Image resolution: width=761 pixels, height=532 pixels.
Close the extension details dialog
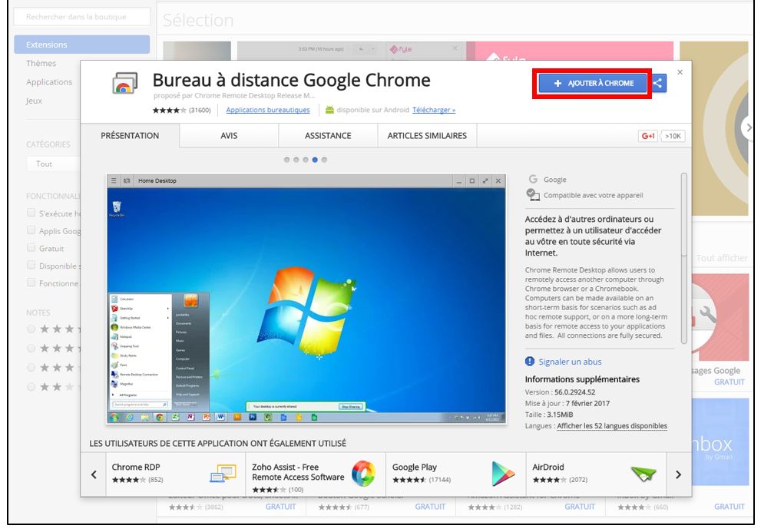[x=680, y=72]
